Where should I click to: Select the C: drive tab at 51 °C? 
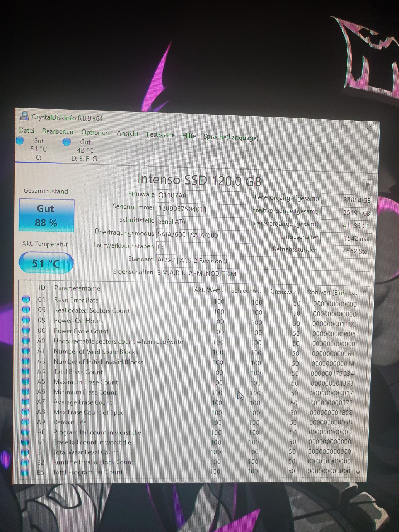38,149
